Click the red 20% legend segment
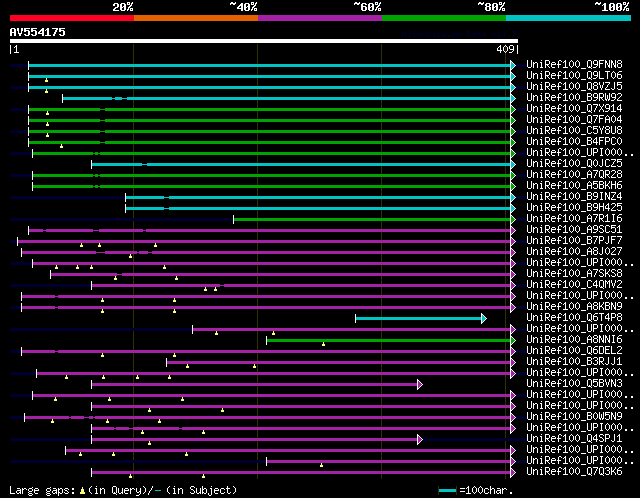Image resolution: width=640 pixels, height=498 pixels. [72, 17]
